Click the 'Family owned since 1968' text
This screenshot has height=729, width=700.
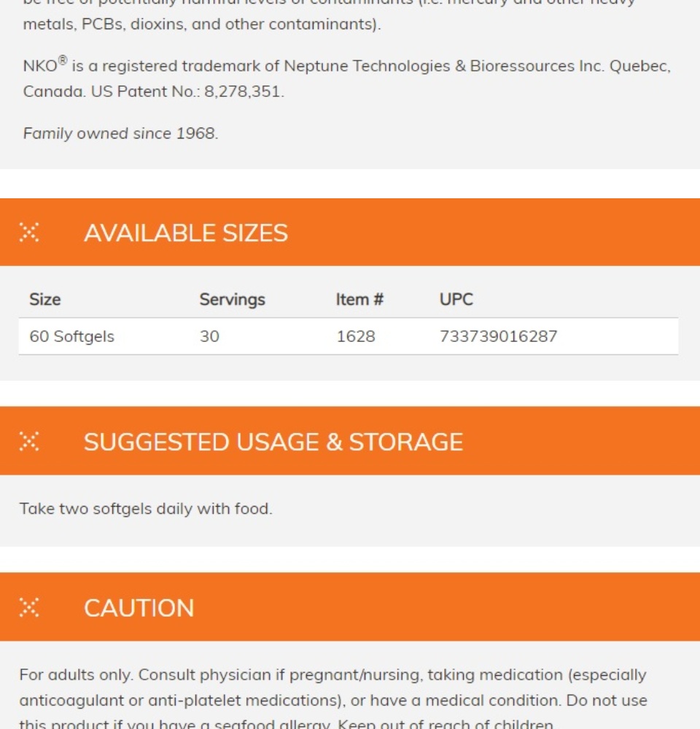[x=120, y=133]
